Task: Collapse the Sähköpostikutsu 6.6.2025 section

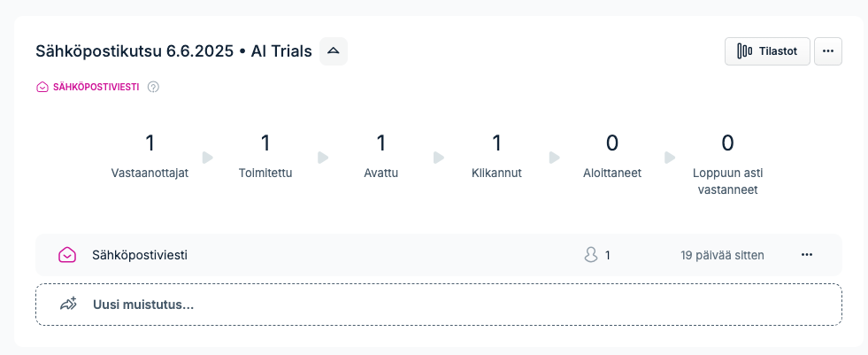Action: click(x=334, y=51)
